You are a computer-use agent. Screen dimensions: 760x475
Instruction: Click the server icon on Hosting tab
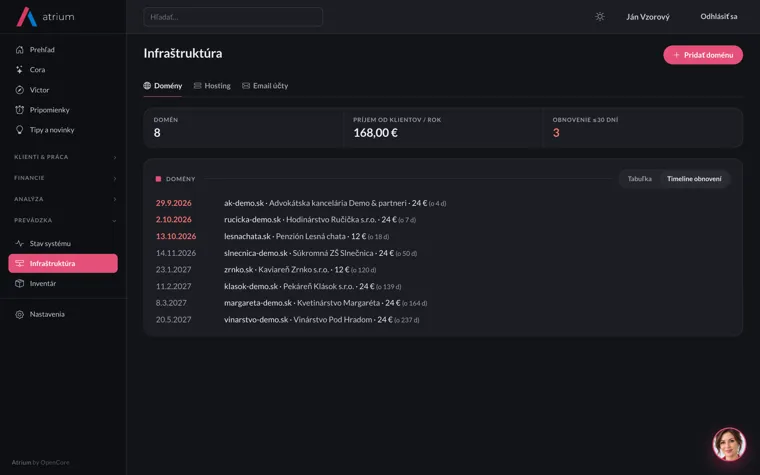[x=197, y=86]
